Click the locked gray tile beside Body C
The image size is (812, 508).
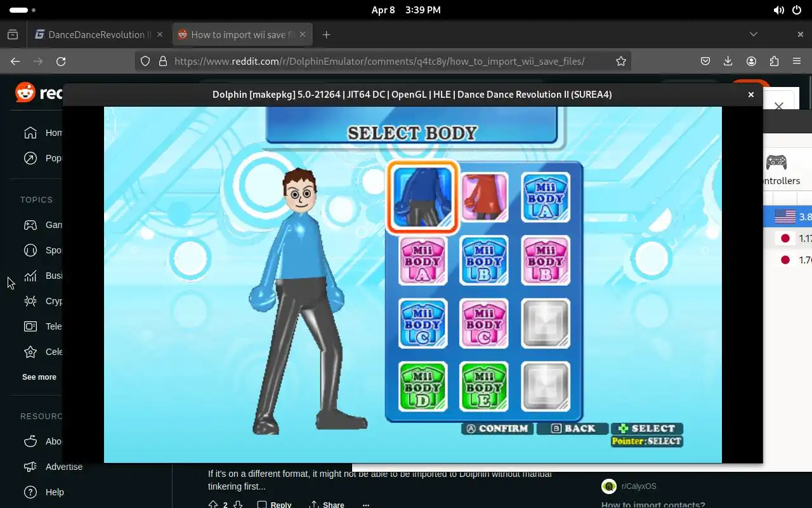[x=546, y=323]
